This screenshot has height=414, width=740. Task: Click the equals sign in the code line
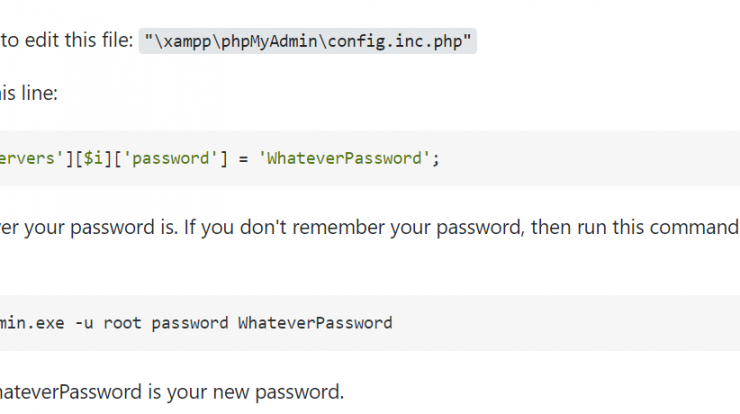[243, 159]
